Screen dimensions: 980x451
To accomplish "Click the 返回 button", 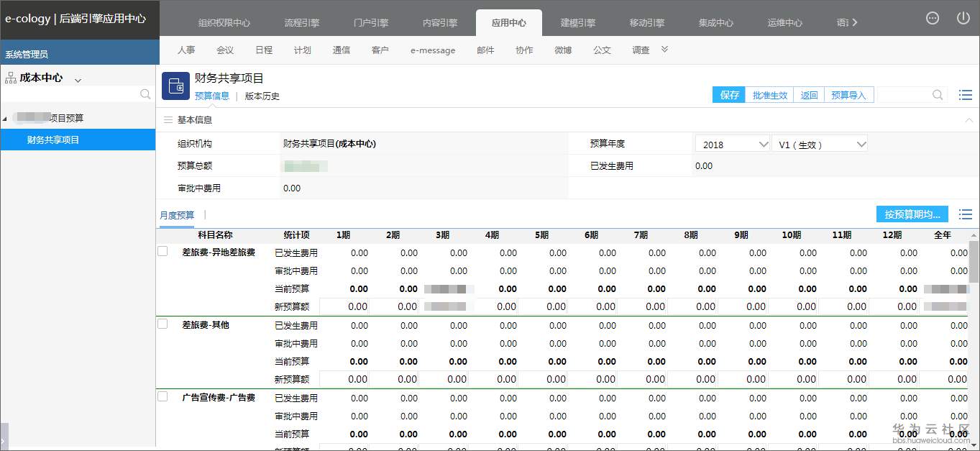I will (x=809, y=95).
